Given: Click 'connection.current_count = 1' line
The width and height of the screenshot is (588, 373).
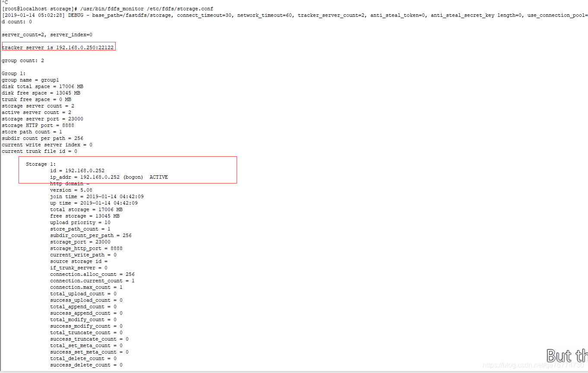Looking at the screenshot, I should coord(92,281).
